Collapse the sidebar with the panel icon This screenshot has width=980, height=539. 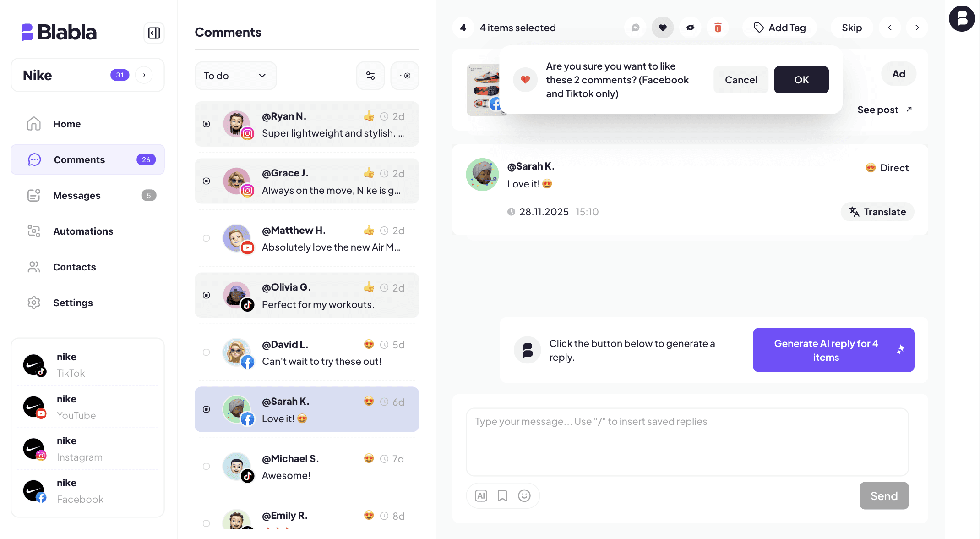pos(154,33)
